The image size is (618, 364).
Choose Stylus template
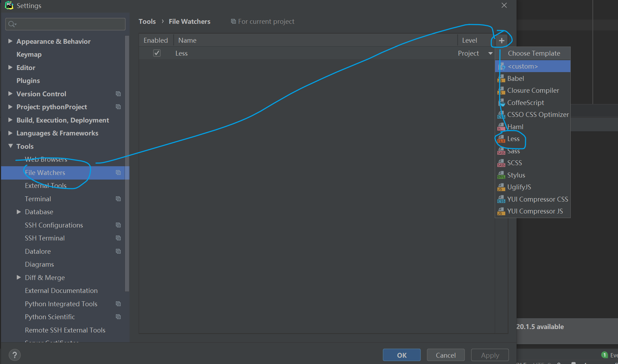pyautogui.click(x=533, y=175)
